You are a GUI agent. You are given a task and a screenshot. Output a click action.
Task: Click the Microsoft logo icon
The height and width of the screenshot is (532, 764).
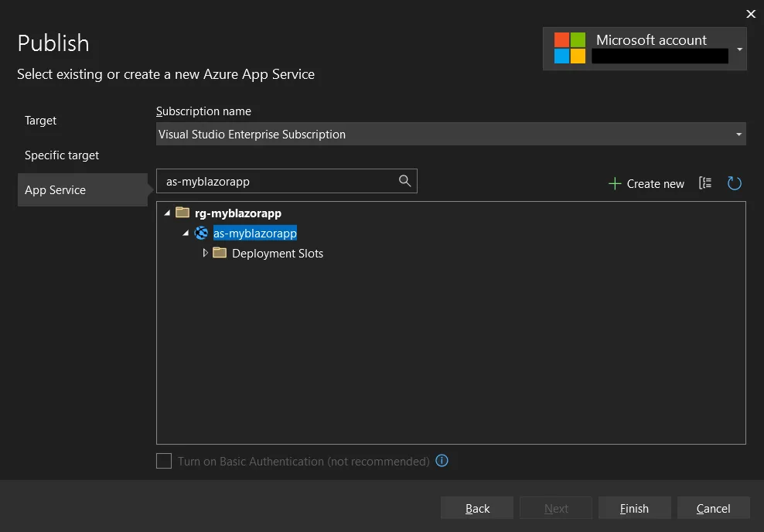570,48
